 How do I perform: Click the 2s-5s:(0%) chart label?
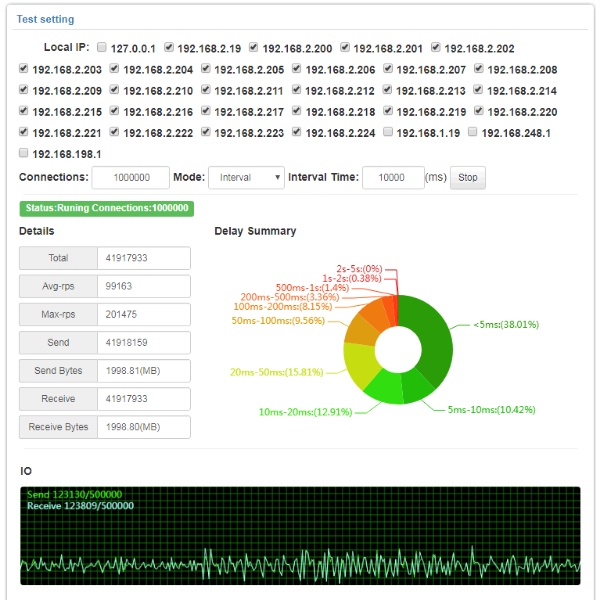coord(359,269)
